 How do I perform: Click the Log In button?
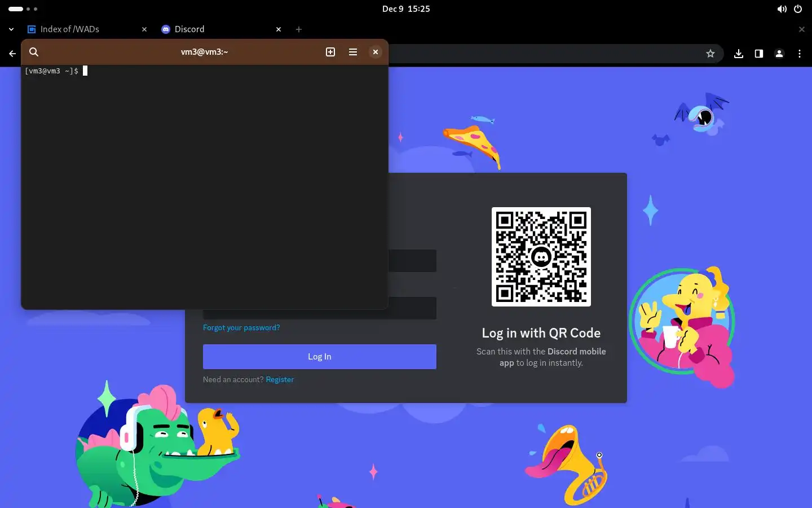tap(320, 357)
